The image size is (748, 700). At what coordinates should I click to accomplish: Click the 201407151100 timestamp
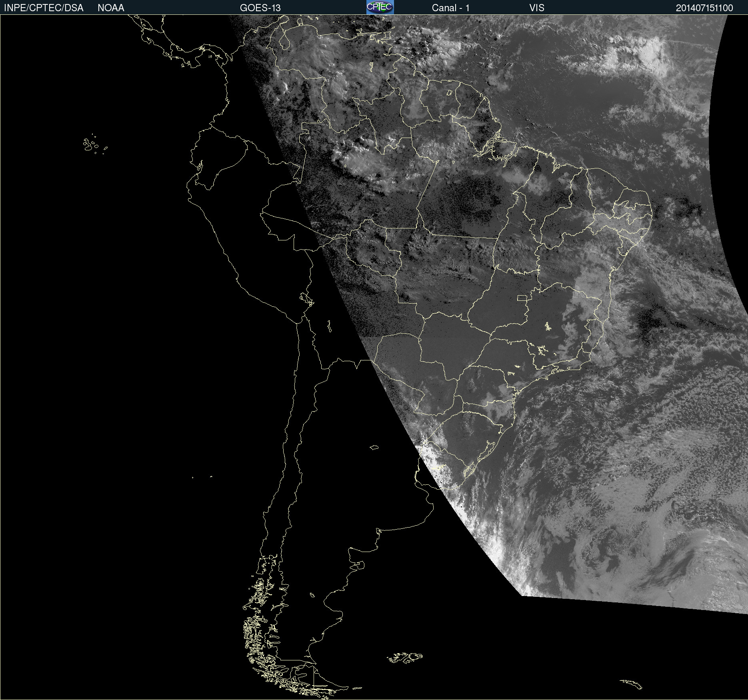tap(704, 8)
